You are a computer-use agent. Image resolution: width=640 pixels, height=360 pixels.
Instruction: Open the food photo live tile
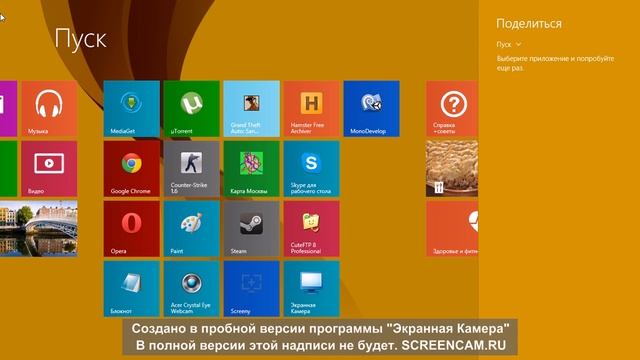[x=452, y=169]
